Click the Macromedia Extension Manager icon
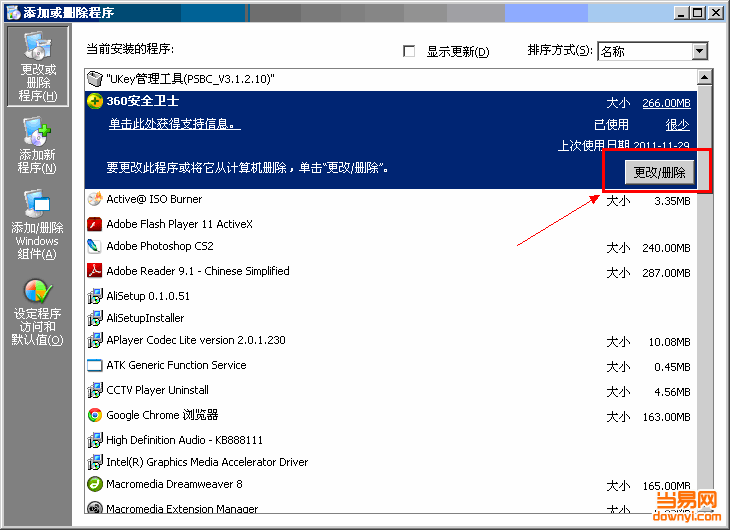 pos(95,507)
